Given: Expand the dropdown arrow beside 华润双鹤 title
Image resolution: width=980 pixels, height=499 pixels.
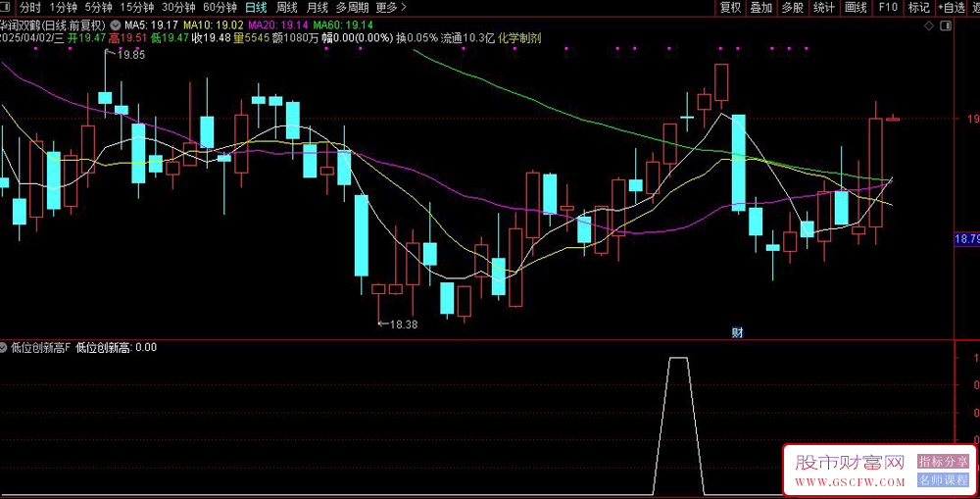Looking at the screenshot, I should pyautogui.click(x=115, y=25).
